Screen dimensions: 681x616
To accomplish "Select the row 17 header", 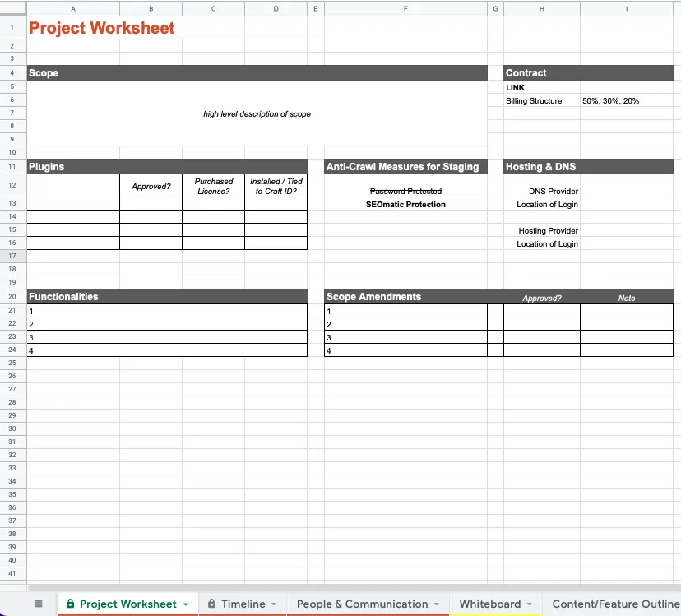I will [x=12, y=257].
